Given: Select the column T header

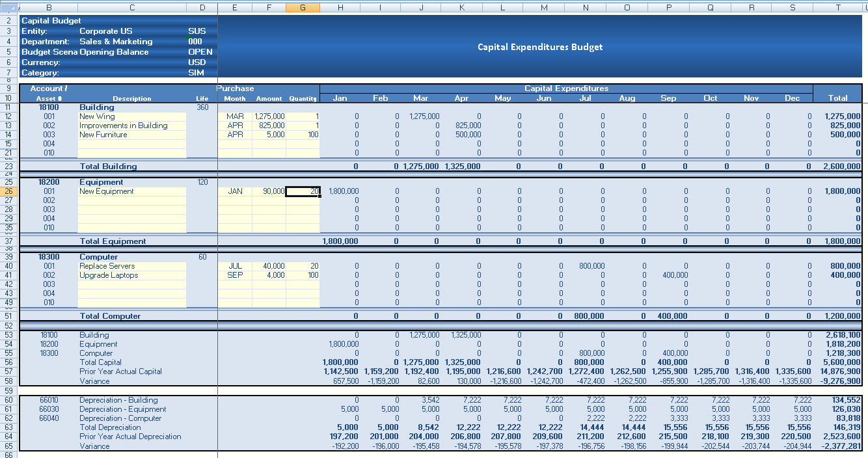Looking at the screenshot, I should (x=838, y=7).
